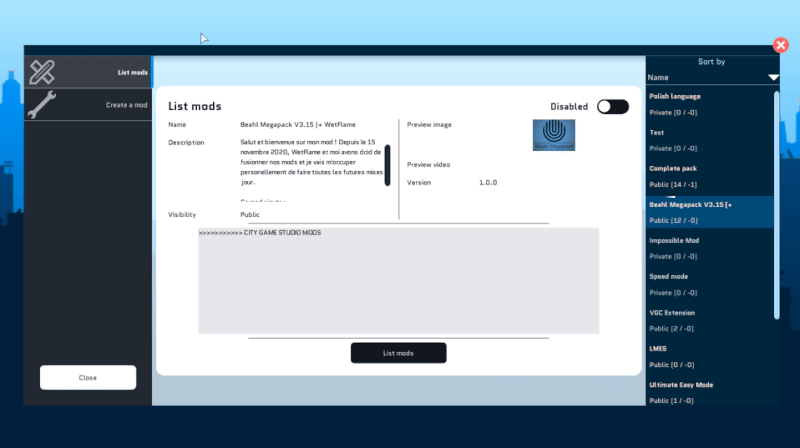The height and width of the screenshot is (448, 800).
Task: Open the Create a mod tab
Action: (127, 105)
